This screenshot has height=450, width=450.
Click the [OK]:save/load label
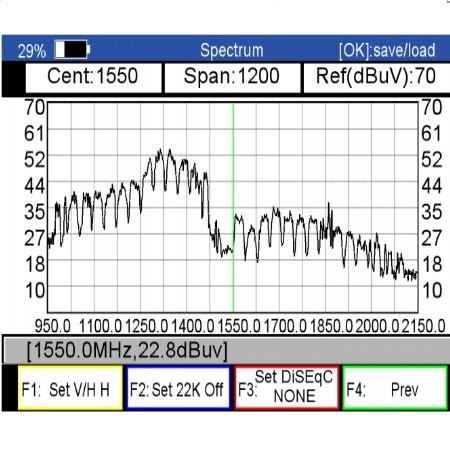(387, 51)
